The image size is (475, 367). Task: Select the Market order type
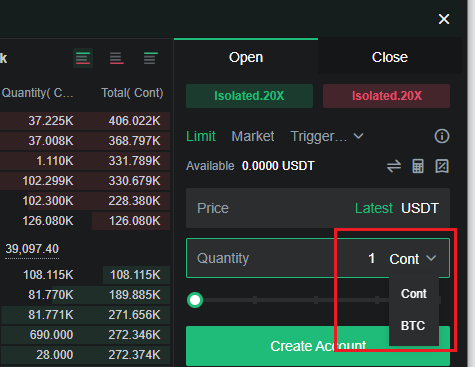(253, 136)
